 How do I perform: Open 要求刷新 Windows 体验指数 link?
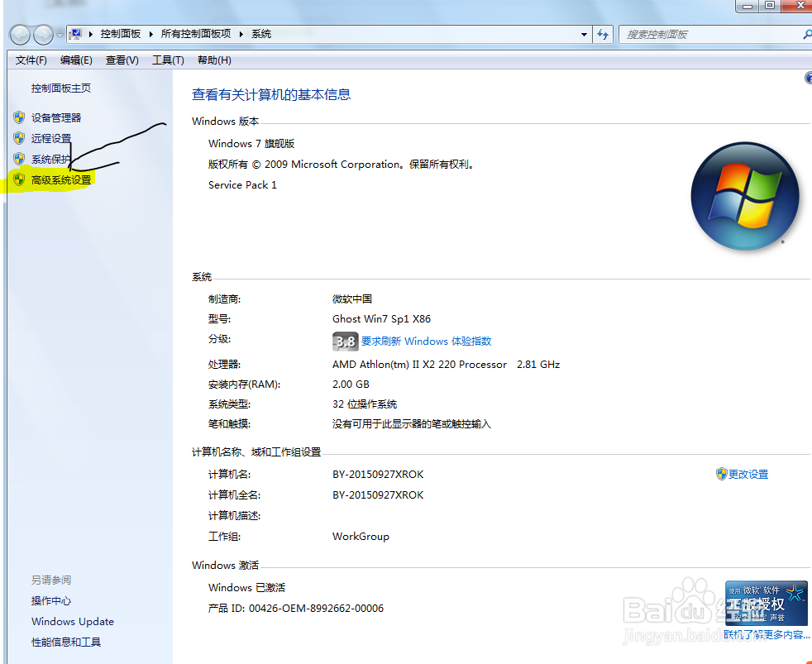426,342
